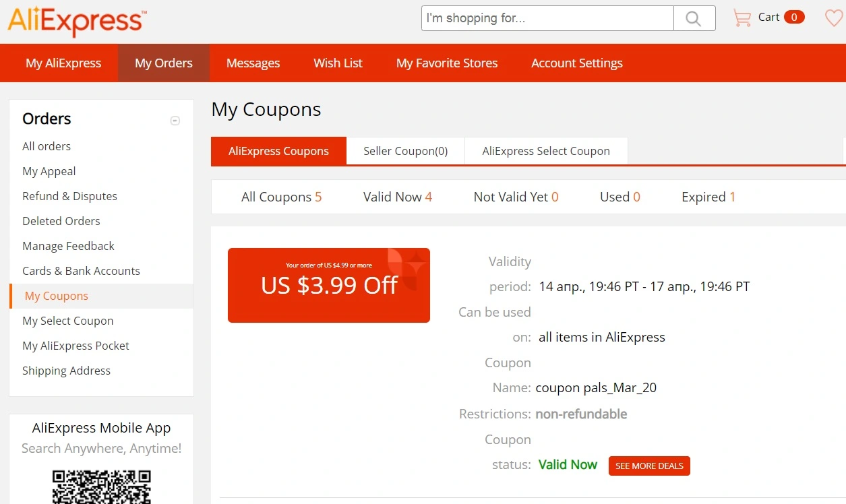Open Refund & Disputes link

69,196
